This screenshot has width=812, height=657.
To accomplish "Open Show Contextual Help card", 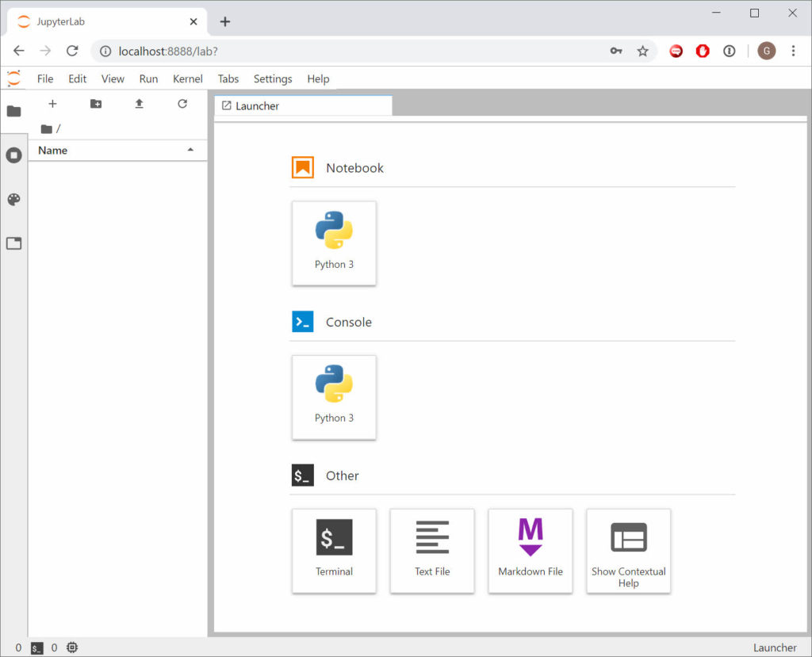I will pyautogui.click(x=629, y=551).
